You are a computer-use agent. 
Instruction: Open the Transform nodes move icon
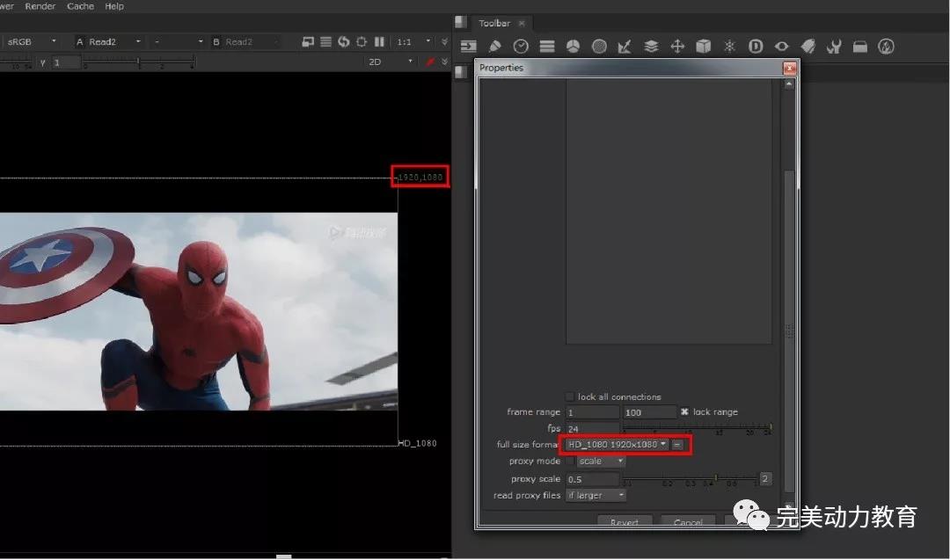point(677,47)
